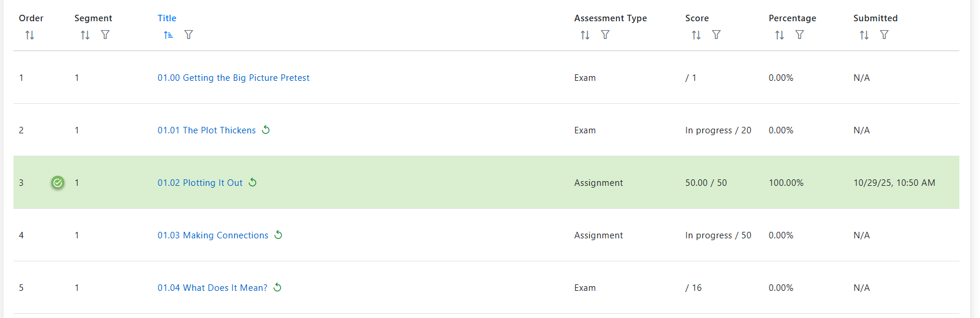This screenshot has width=980, height=318.
Task: Filter by Assessment Type
Action: [x=605, y=35]
